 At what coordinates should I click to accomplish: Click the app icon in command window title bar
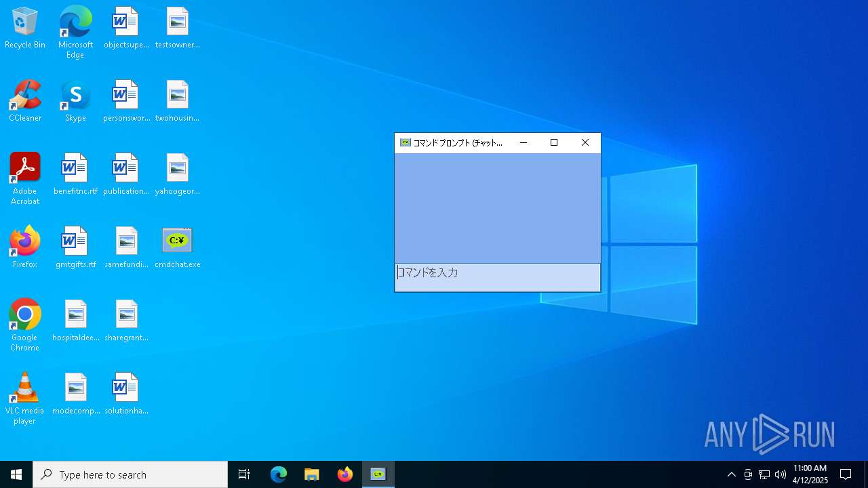click(x=406, y=143)
